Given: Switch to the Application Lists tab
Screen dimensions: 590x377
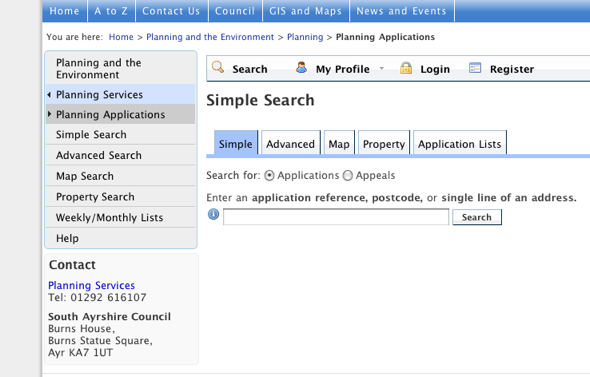Looking at the screenshot, I should click(460, 143).
